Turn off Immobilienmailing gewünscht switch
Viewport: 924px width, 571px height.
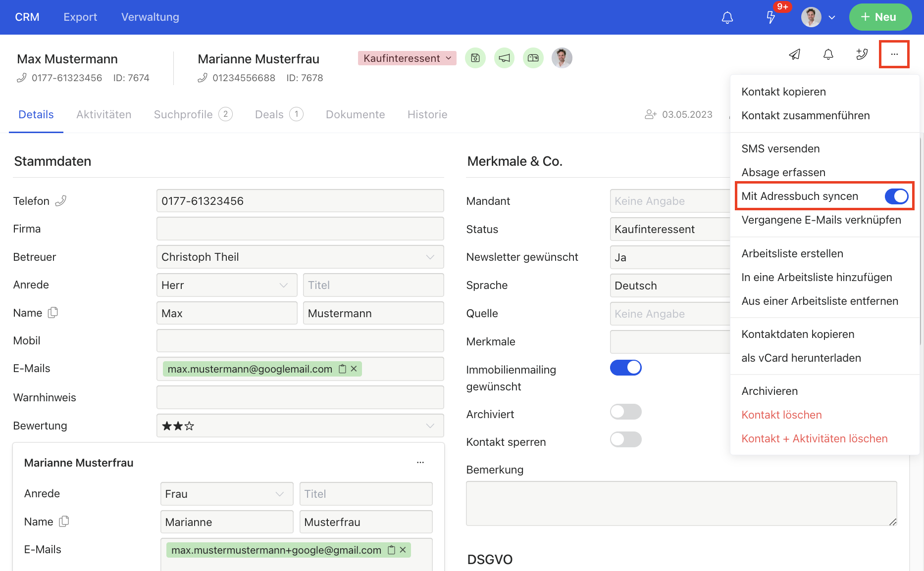click(625, 368)
